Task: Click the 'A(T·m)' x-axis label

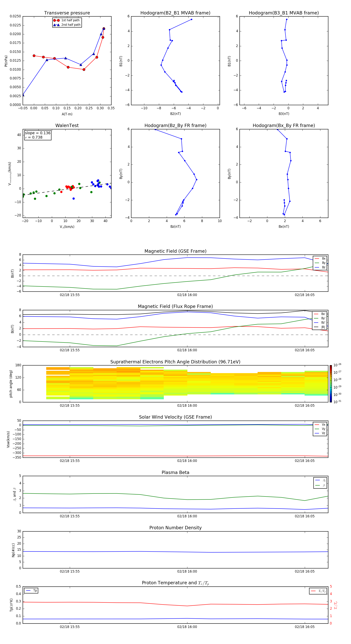Action: (67, 114)
